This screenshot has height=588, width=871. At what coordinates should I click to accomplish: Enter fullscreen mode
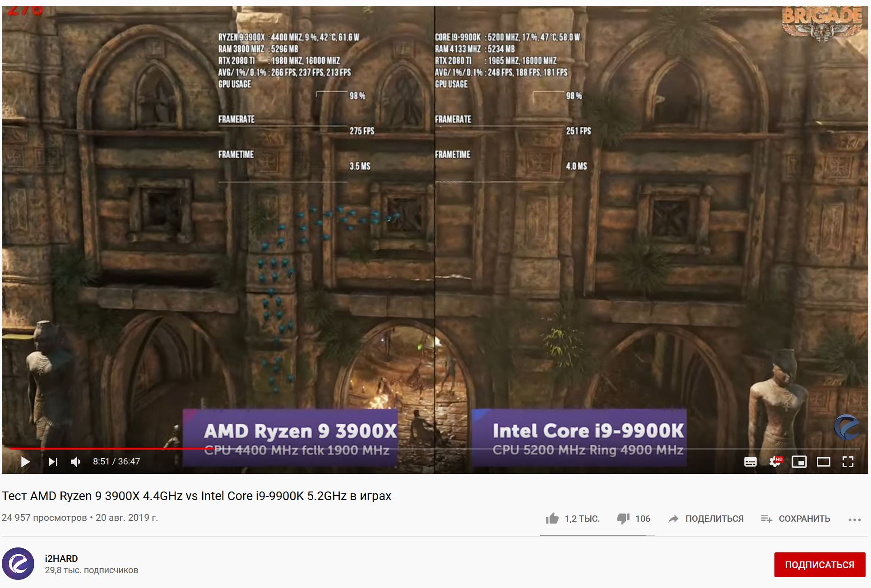point(848,462)
